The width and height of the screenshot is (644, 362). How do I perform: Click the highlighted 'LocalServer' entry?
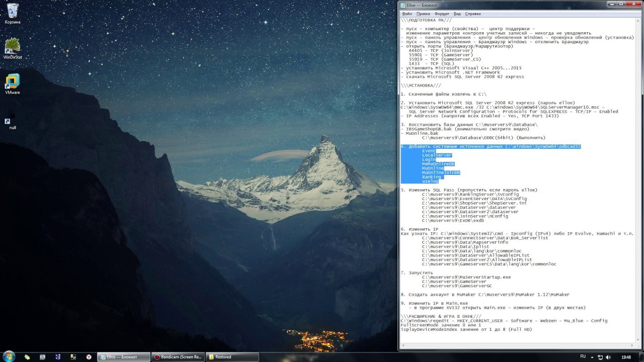coord(437,155)
